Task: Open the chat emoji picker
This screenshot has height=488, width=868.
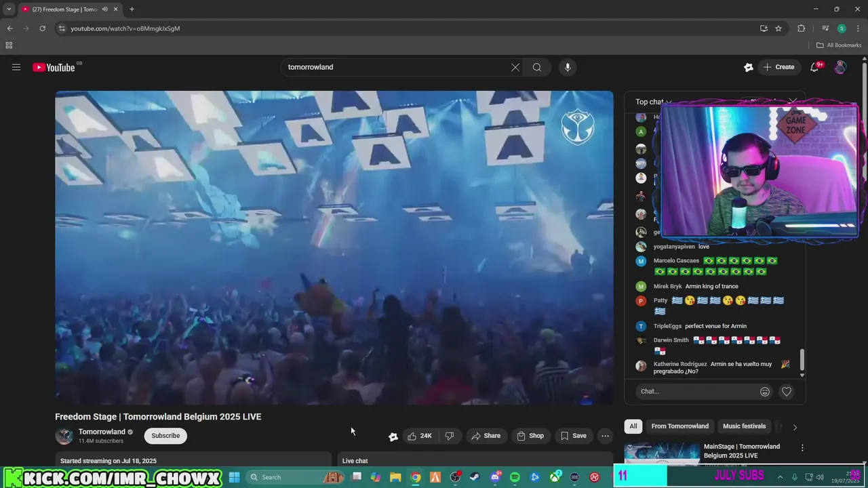Action: [x=765, y=391]
